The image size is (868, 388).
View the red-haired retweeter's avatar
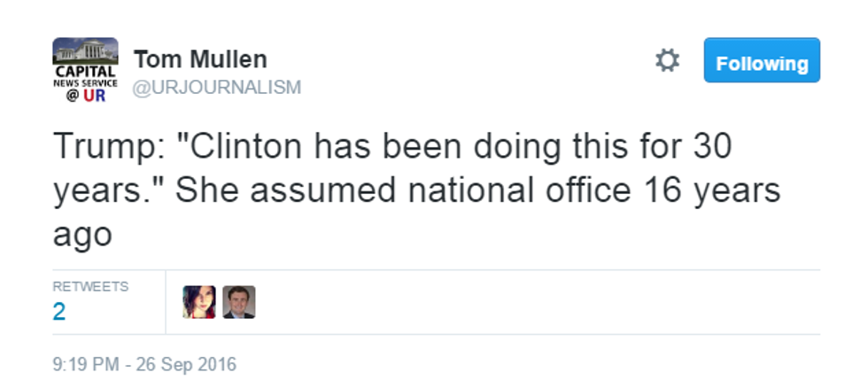point(199,302)
